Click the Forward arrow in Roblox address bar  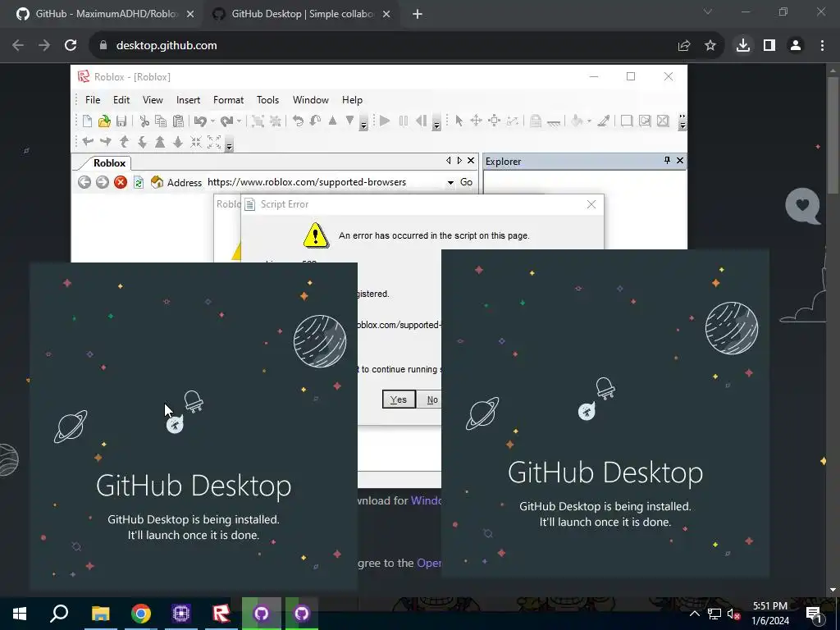pyautogui.click(x=103, y=182)
